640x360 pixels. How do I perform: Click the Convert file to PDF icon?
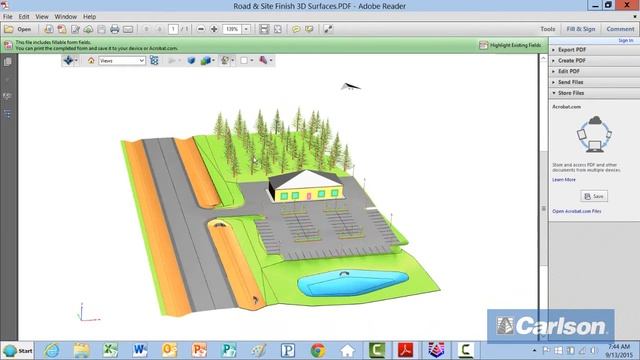tap(49, 29)
